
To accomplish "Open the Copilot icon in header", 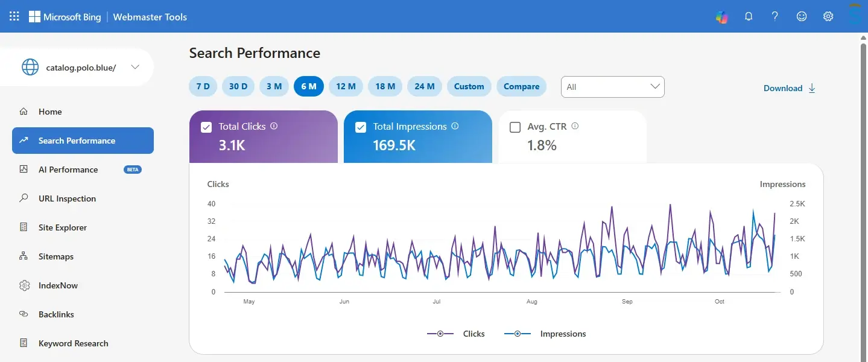I will [x=721, y=17].
